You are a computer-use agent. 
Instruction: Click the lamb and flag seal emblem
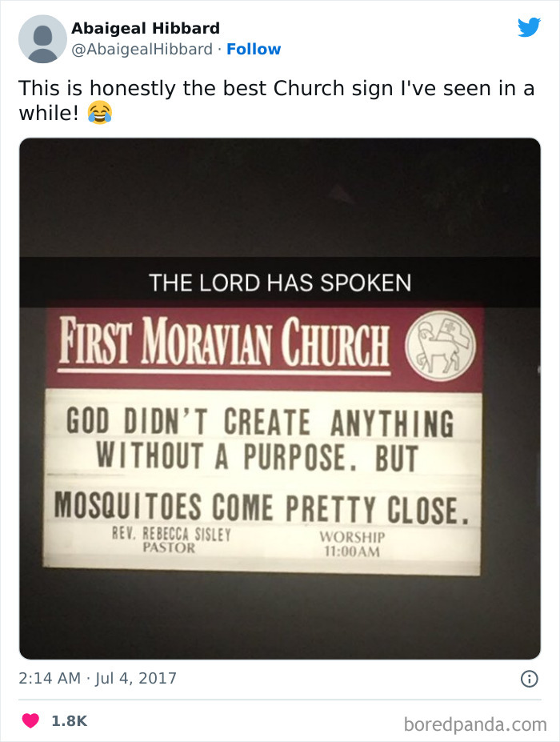tap(442, 346)
